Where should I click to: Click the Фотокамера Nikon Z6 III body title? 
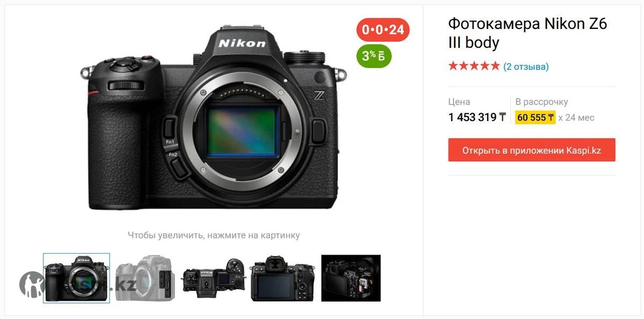click(528, 33)
